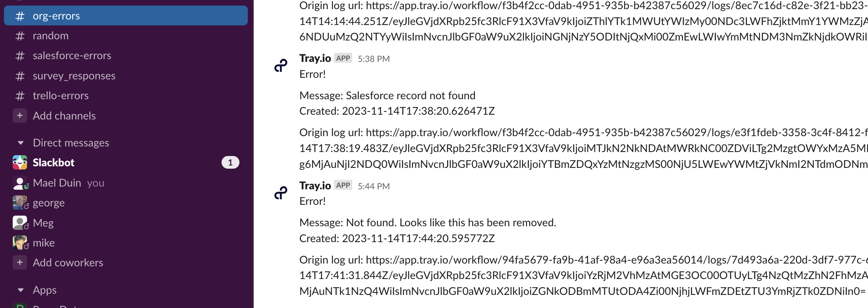Click the APP badge next to Tray.io
Screen dimensions: 868x308
[x=342, y=58]
